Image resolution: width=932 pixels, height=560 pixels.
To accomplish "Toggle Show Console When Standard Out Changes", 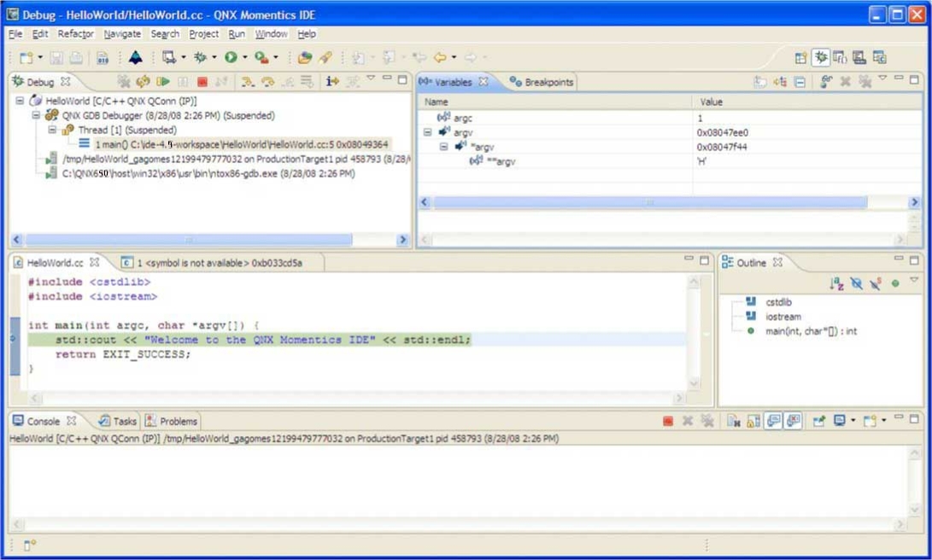I will 773,421.
